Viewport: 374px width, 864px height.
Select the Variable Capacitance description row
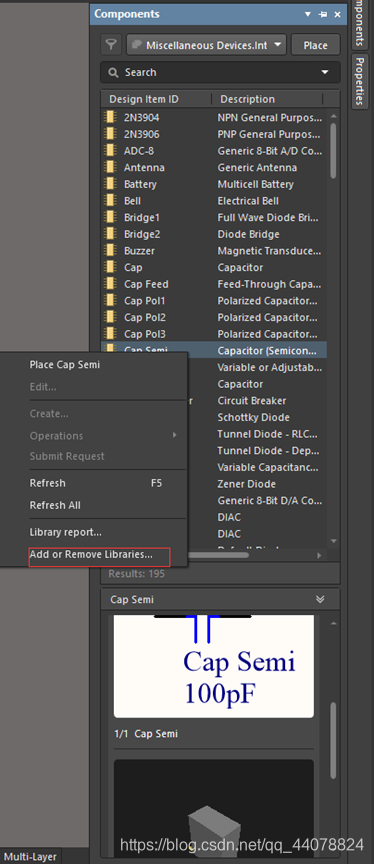[268, 467]
